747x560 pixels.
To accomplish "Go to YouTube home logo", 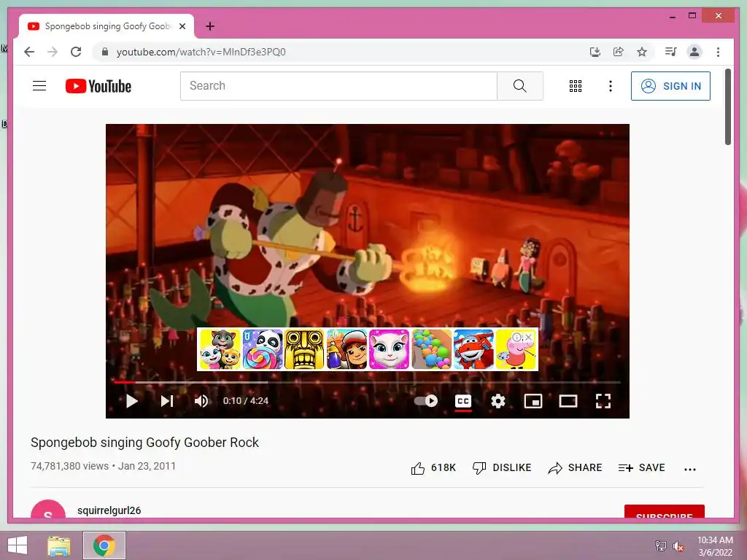I will 98,86.
